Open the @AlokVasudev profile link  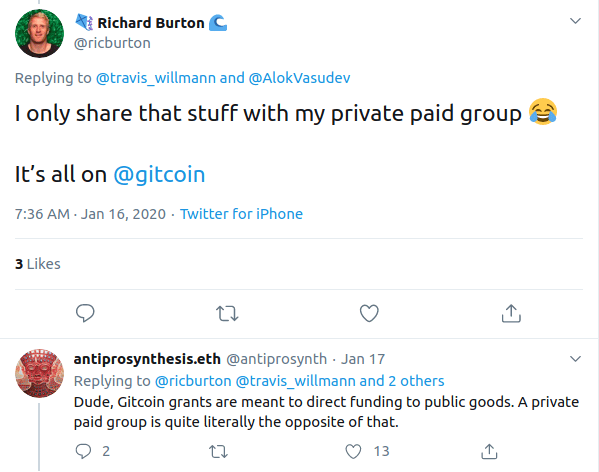299,78
